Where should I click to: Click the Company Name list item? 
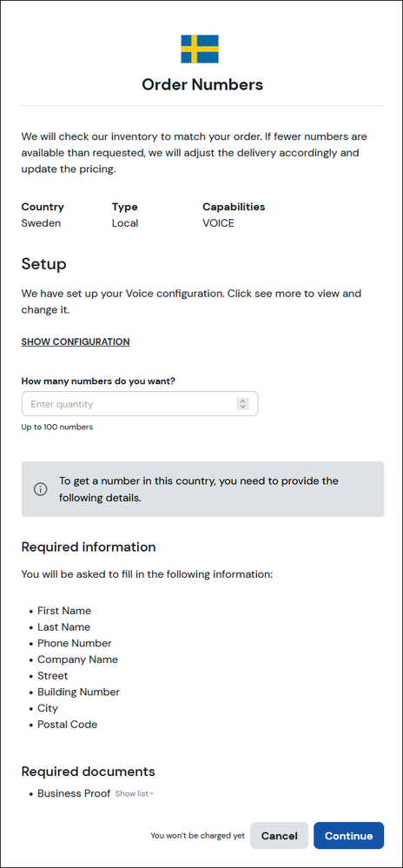point(77,659)
